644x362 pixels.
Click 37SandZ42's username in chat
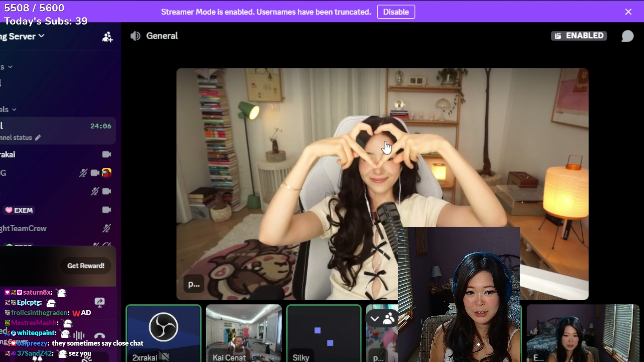click(35, 353)
